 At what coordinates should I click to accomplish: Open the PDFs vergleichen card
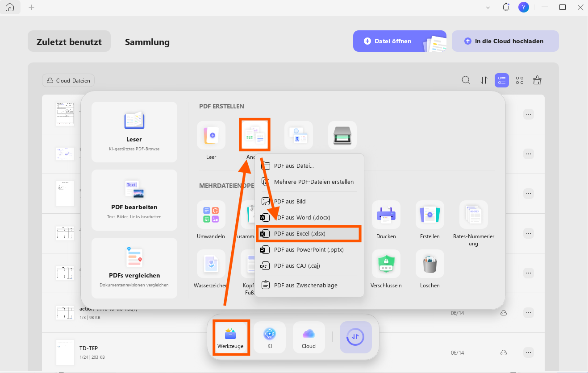click(x=134, y=268)
